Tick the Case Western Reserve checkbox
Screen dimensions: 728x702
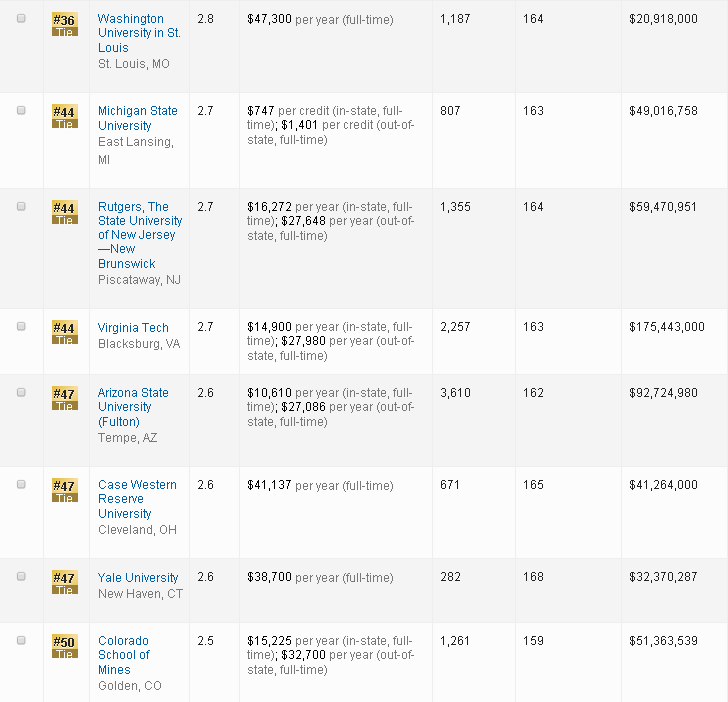pyautogui.click(x=21, y=484)
